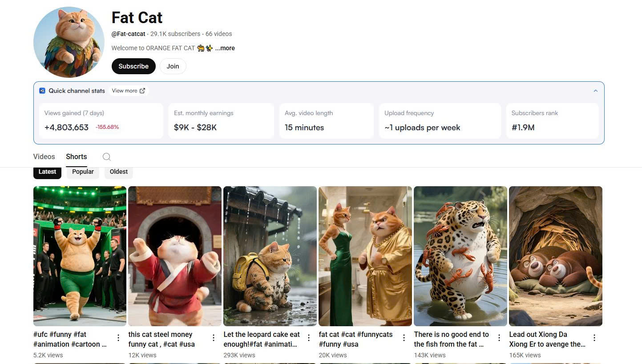Image resolution: width=642 pixels, height=364 pixels.
Task: Click the search icon beside the Shorts tab
Action: (x=106, y=157)
